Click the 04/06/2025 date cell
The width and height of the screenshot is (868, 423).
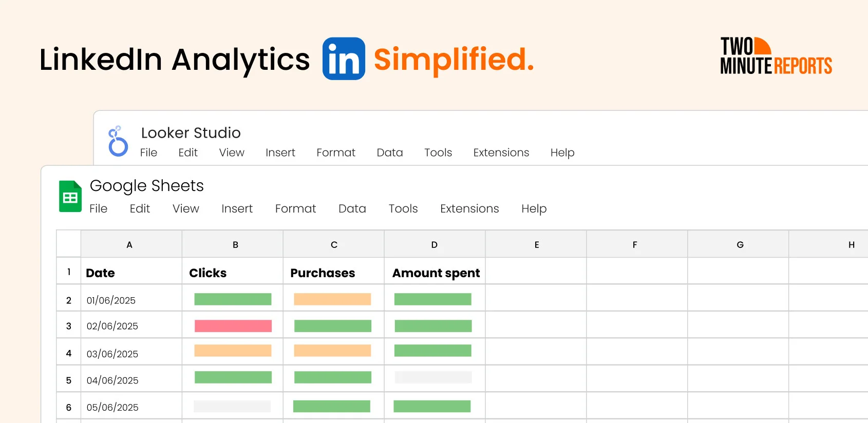point(131,379)
